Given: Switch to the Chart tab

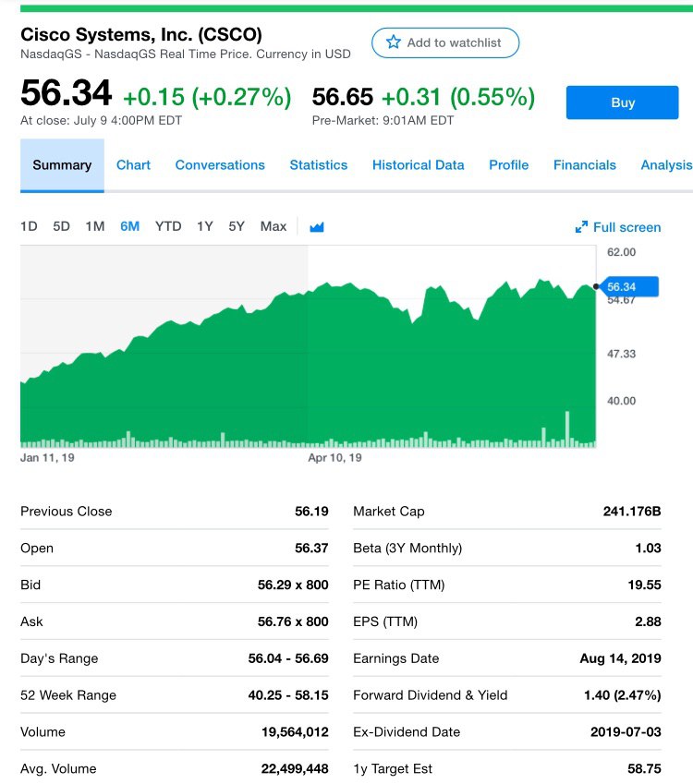Looking at the screenshot, I should (133, 165).
